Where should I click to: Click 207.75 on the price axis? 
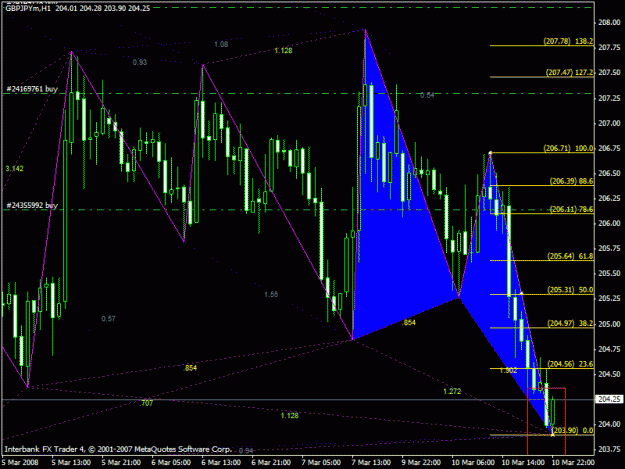click(609, 47)
